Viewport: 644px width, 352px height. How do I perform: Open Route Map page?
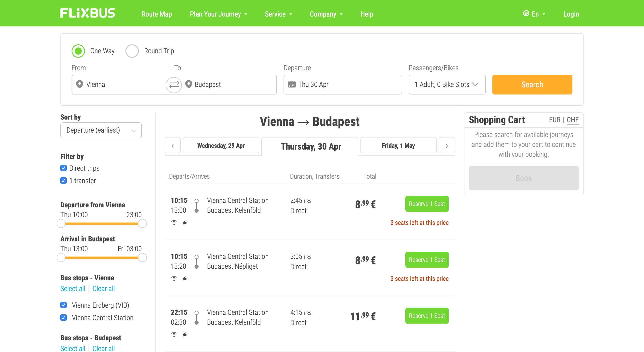(157, 14)
